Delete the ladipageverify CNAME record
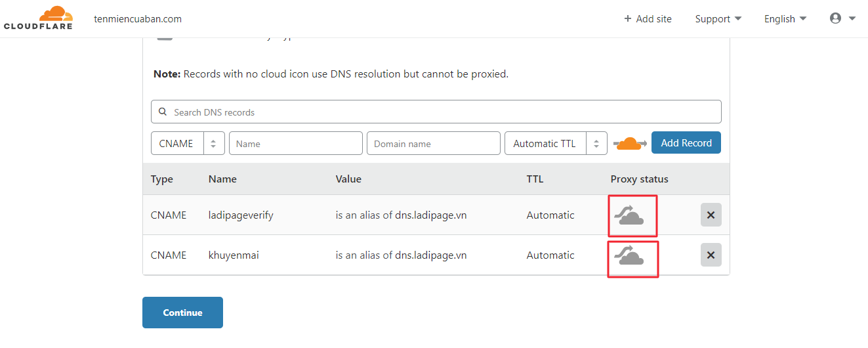The height and width of the screenshot is (348, 868). pyautogui.click(x=711, y=215)
